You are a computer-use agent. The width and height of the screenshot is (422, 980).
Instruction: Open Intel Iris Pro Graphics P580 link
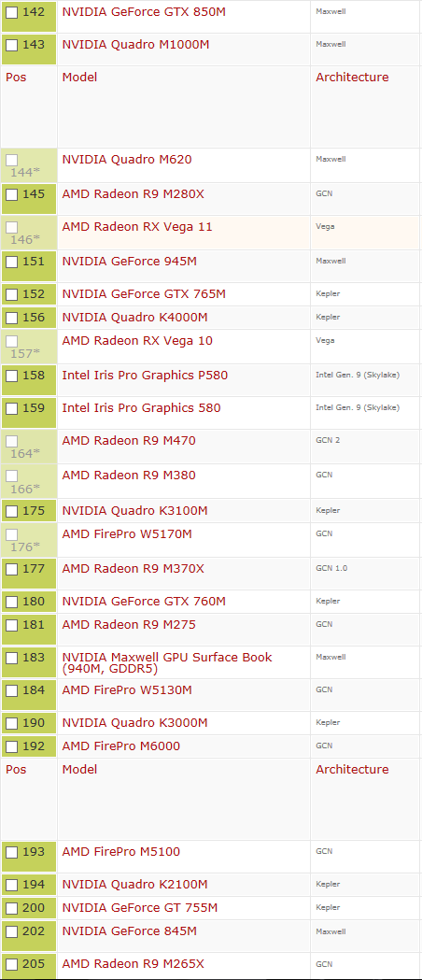pyautogui.click(x=145, y=375)
